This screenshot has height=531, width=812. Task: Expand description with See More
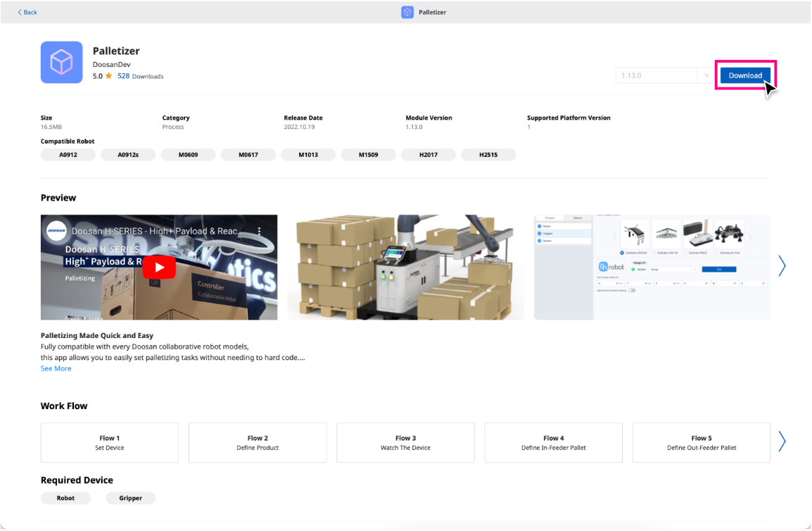pos(56,368)
